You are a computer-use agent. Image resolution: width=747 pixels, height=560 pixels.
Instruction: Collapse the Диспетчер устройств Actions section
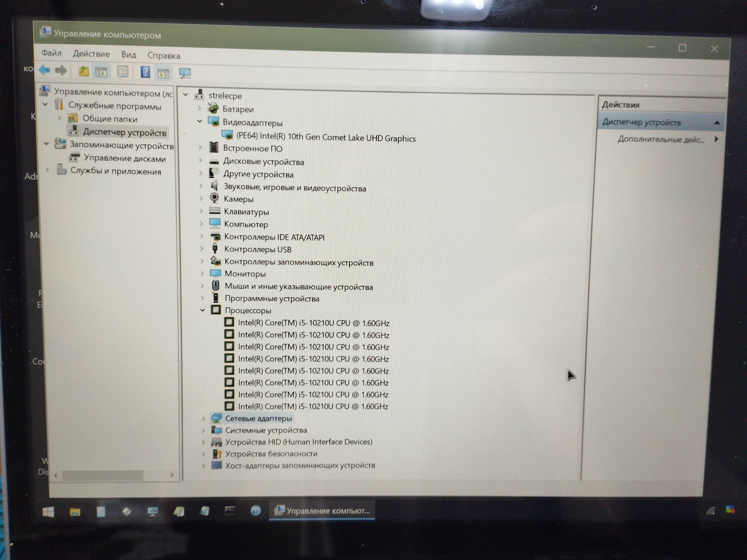pos(717,123)
